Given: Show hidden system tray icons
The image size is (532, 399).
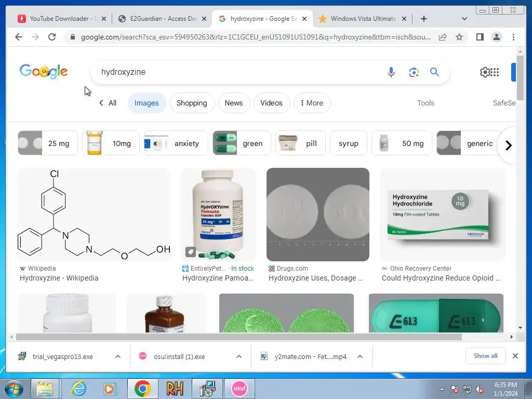Looking at the screenshot, I should point(442,389).
